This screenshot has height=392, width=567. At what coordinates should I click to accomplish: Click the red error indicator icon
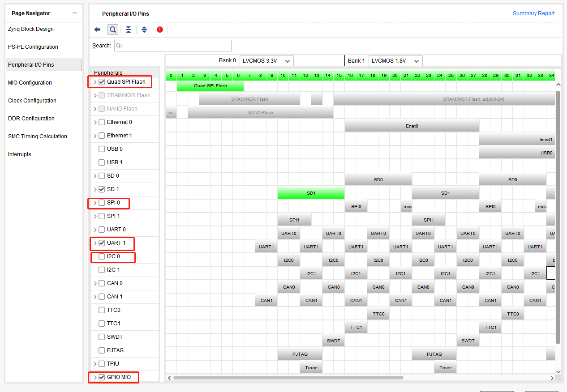click(x=160, y=30)
